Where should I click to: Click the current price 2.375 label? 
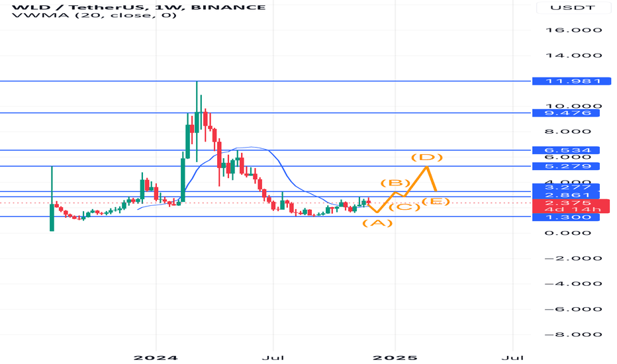[x=571, y=203]
